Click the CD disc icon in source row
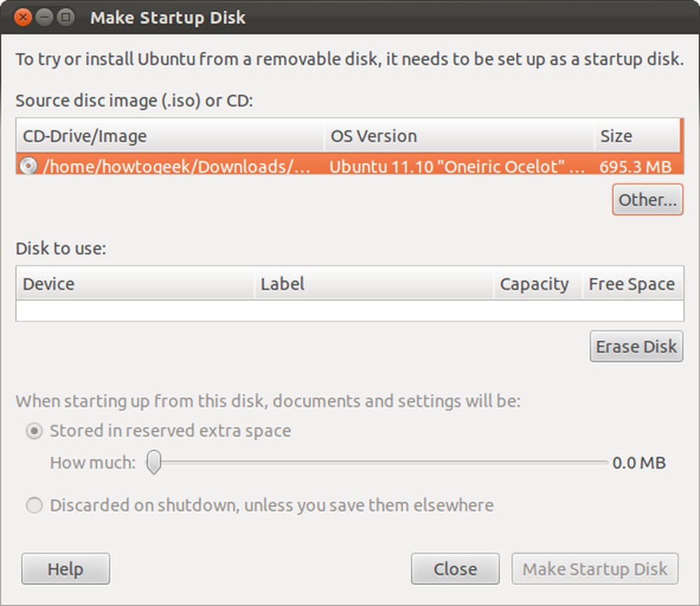 [x=28, y=166]
